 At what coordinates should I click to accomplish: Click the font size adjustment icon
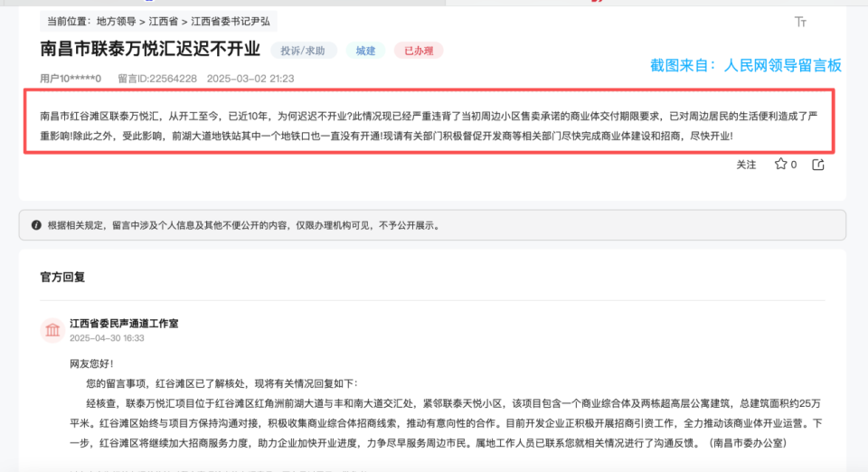tap(800, 22)
